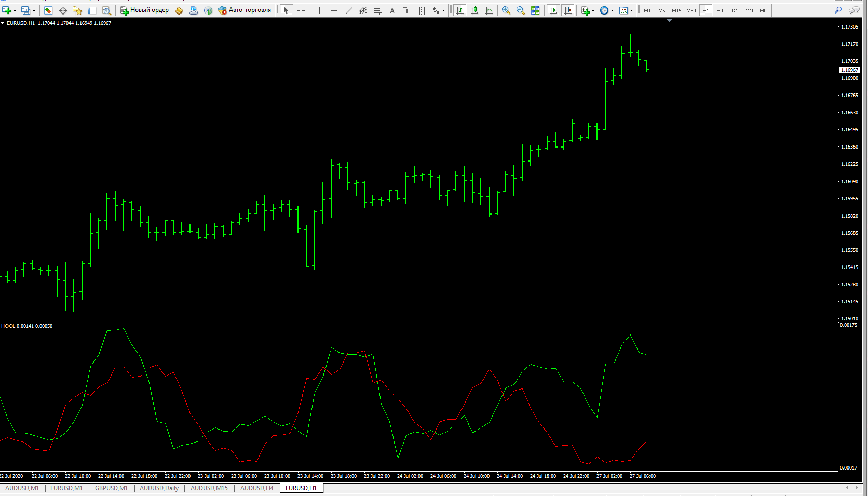Tile chart windows icon

(535, 10)
